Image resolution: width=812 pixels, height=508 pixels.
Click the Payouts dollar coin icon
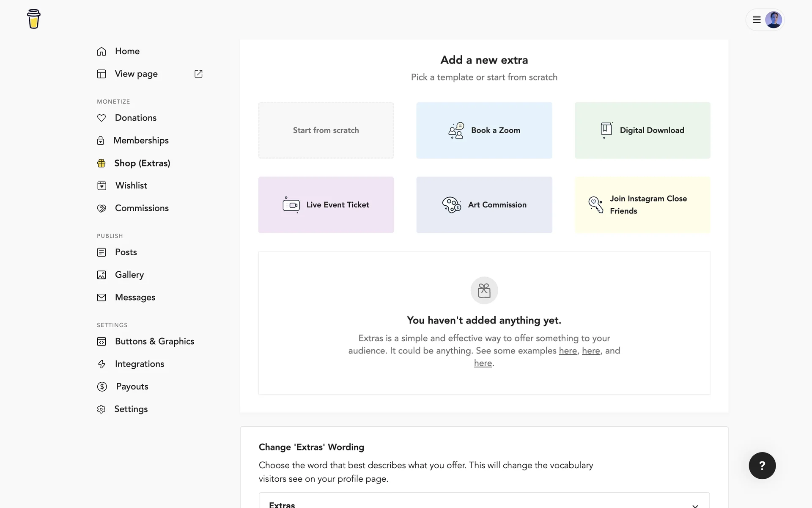102,387
